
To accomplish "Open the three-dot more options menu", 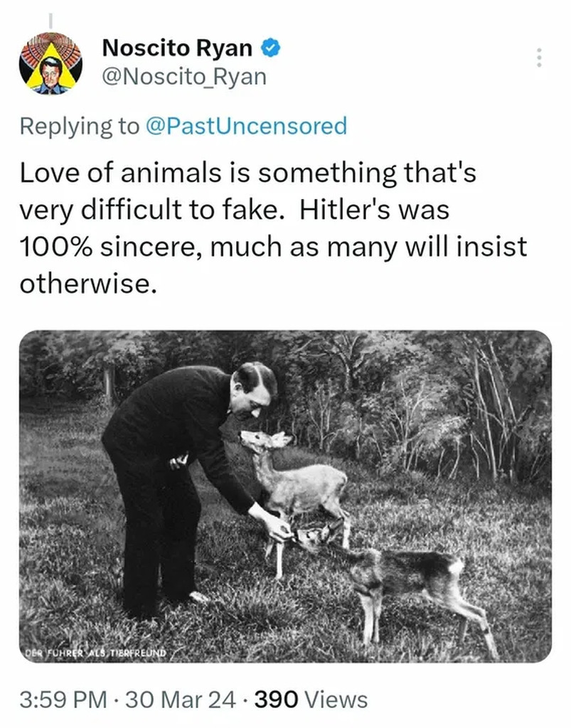I will 538,58.
